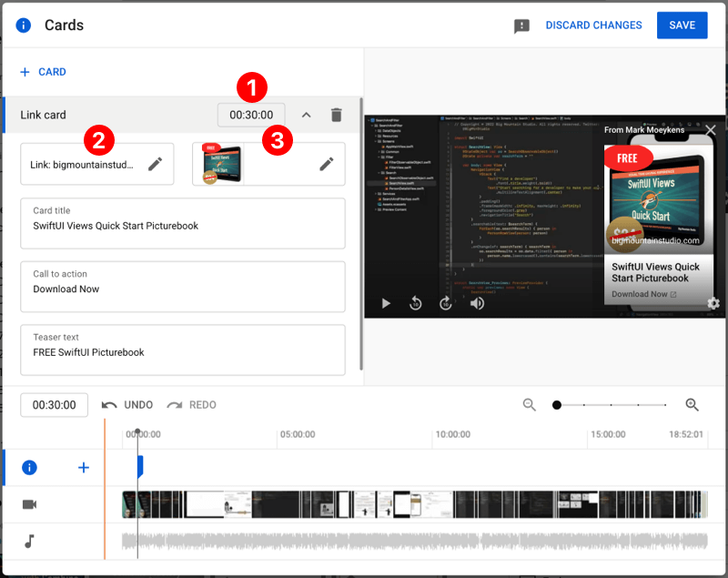Click the send feedback icon
728x578 pixels.
click(521, 26)
